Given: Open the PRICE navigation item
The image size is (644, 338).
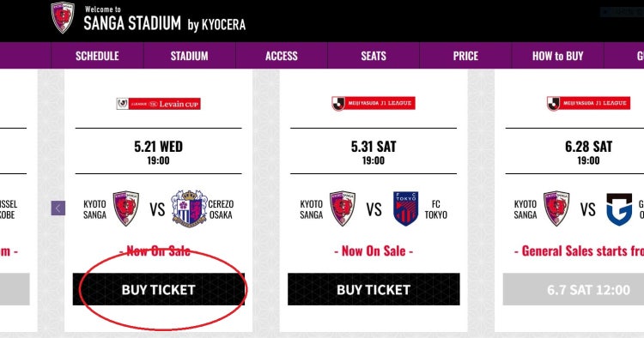Looking at the screenshot, I should pyautogui.click(x=465, y=56).
